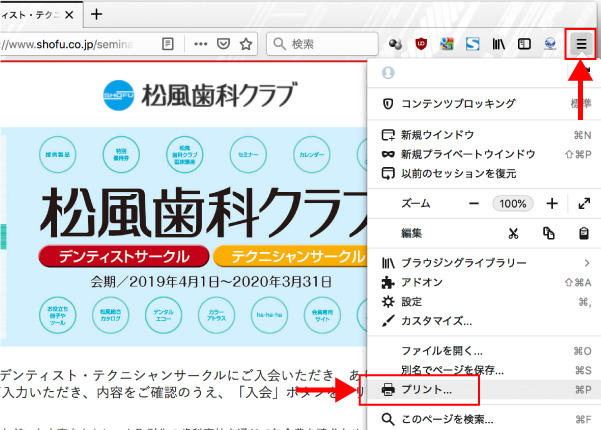The width and height of the screenshot is (601, 430).
Task: Choose 別名でページを保存... menu item
Action: [x=484, y=370]
